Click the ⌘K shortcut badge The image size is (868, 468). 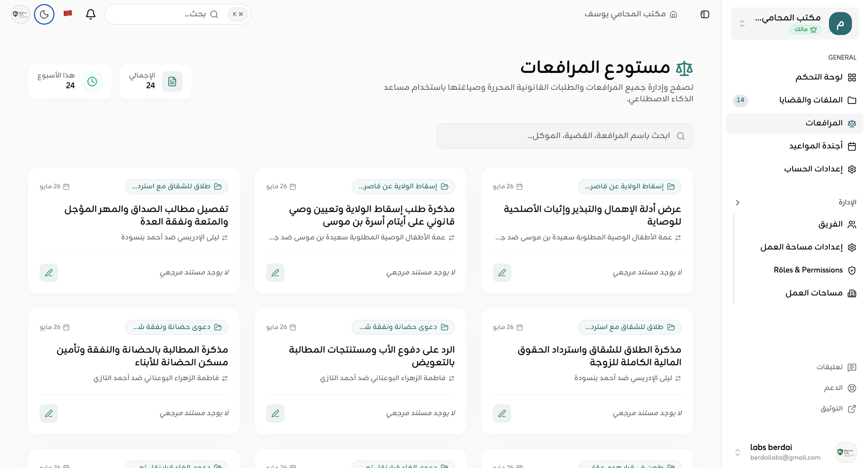238,14
